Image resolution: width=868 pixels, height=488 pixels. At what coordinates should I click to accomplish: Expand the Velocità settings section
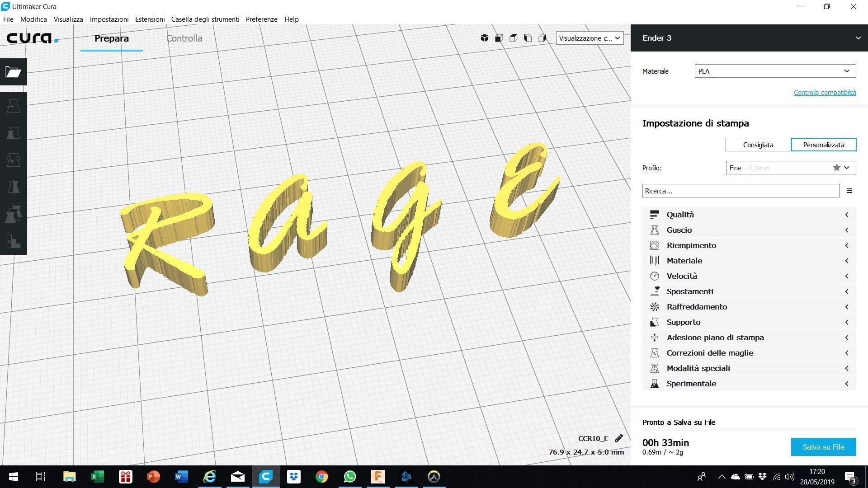pyautogui.click(x=749, y=276)
